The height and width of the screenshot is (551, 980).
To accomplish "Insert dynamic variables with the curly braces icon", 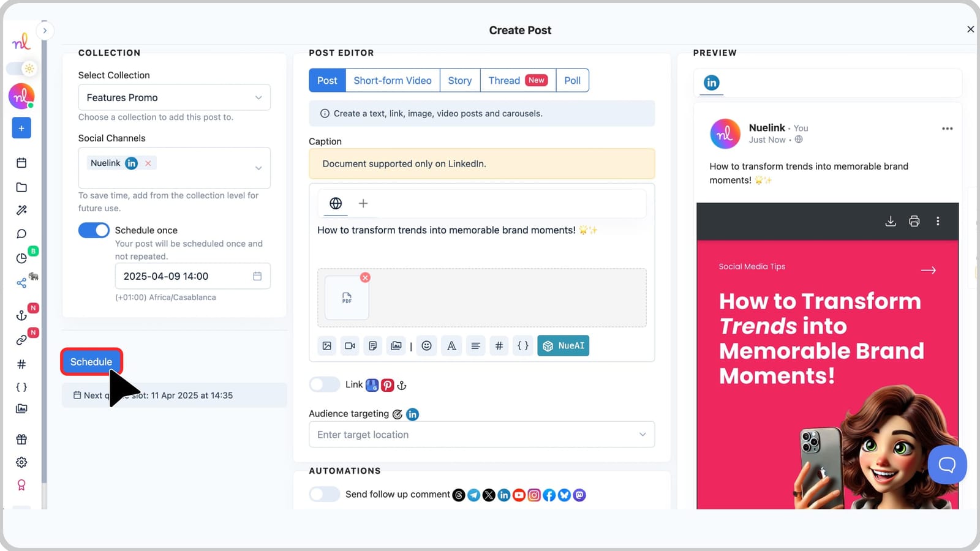I will tap(522, 346).
